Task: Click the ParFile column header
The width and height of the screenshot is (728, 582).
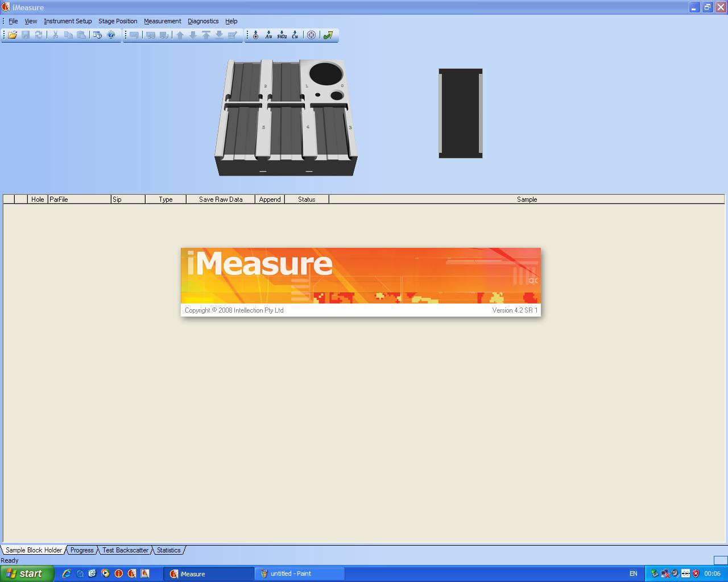Action: click(x=79, y=199)
